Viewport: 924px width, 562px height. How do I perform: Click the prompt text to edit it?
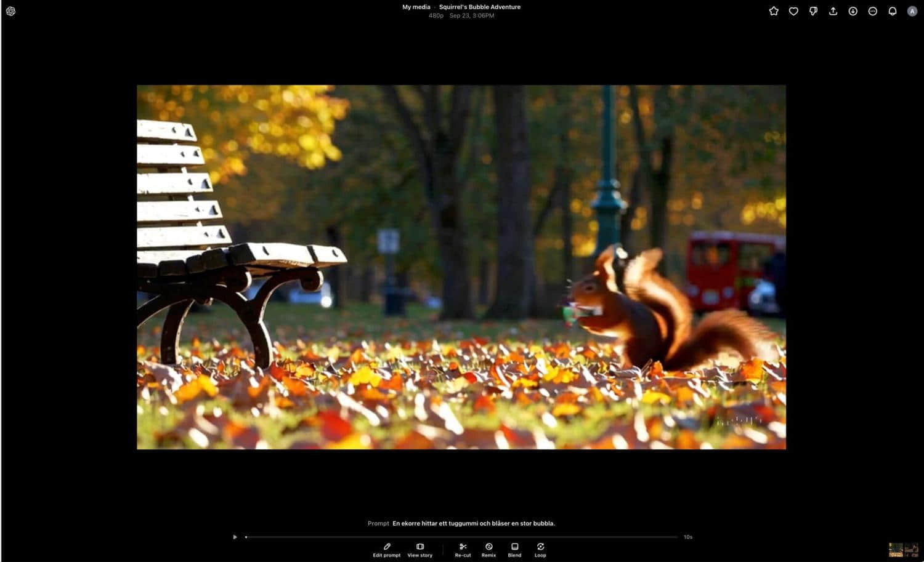pyautogui.click(x=473, y=523)
